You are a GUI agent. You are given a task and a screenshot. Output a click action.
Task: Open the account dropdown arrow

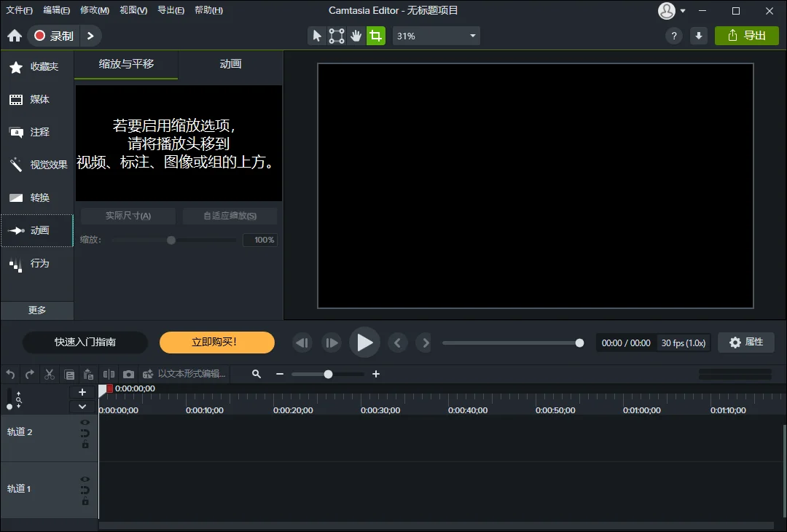[x=683, y=10]
